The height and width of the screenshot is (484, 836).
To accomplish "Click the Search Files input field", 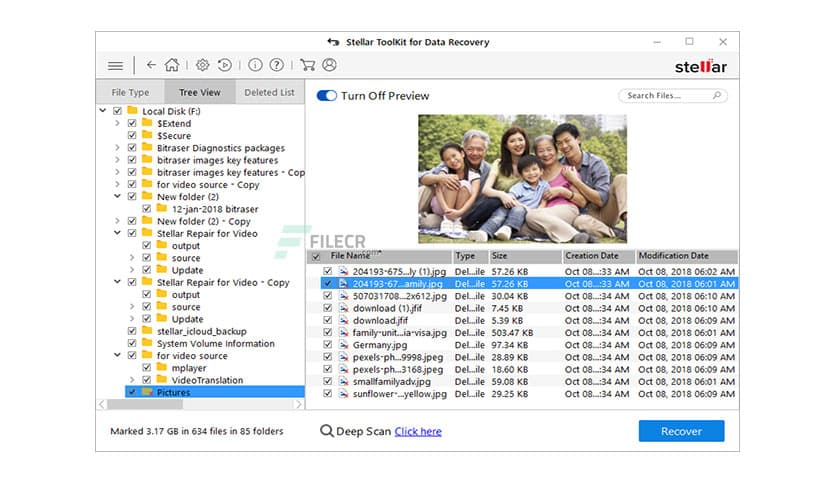I will (673, 95).
